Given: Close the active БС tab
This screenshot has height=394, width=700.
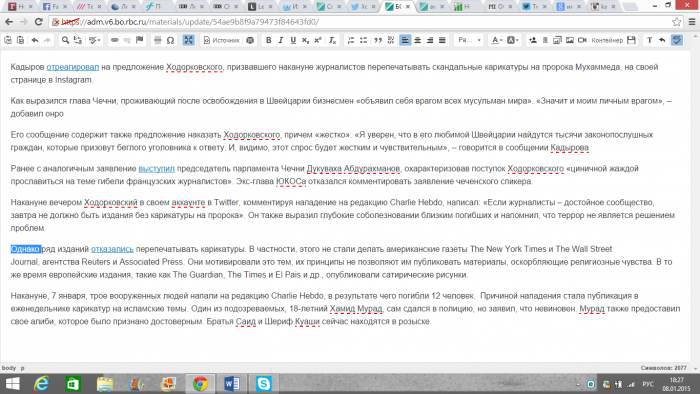Looking at the screenshot, I should 408,7.
